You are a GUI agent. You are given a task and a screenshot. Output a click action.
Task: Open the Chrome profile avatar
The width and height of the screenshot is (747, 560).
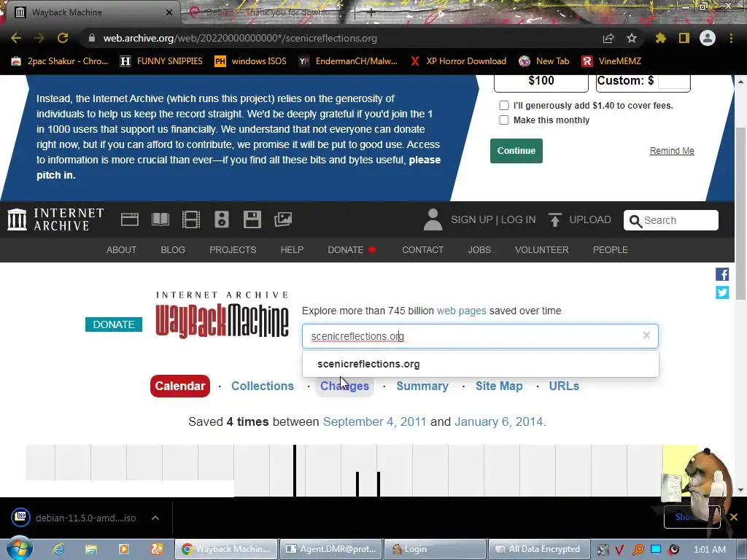(x=708, y=38)
